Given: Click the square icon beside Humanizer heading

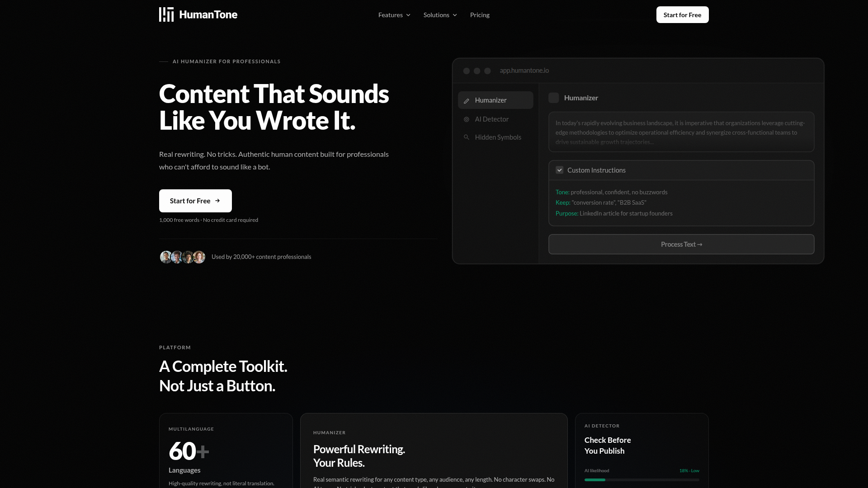Looking at the screenshot, I should click(554, 98).
